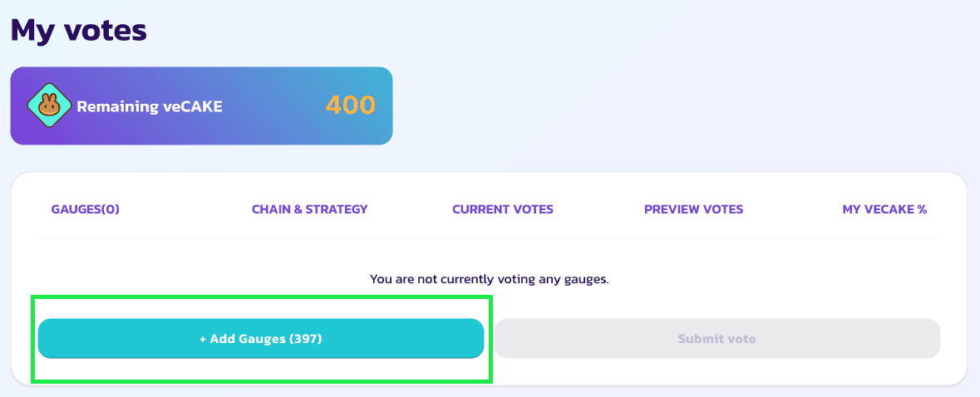980x397 pixels.
Task: Click the (397) count on Add Gauges
Action: click(x=305, y=339)
